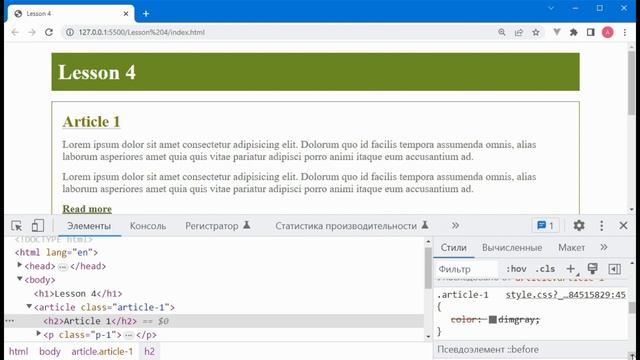Viewport: 640px width, 360px height.
Task: Show more Styles pane tabs chevron
Action: [x=604, y=247]
